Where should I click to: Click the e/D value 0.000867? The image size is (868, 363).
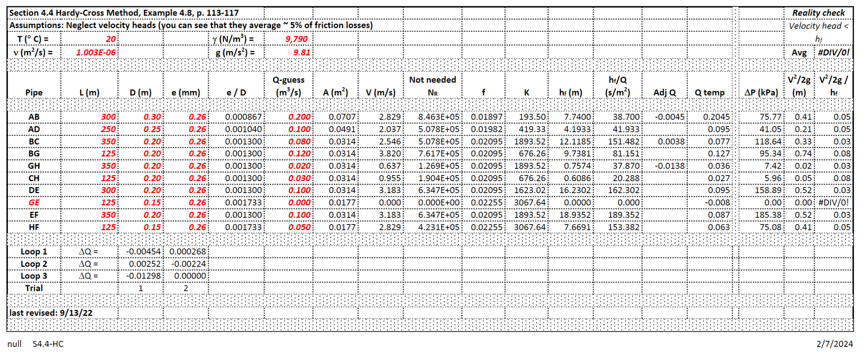click(x=243, y=117)
